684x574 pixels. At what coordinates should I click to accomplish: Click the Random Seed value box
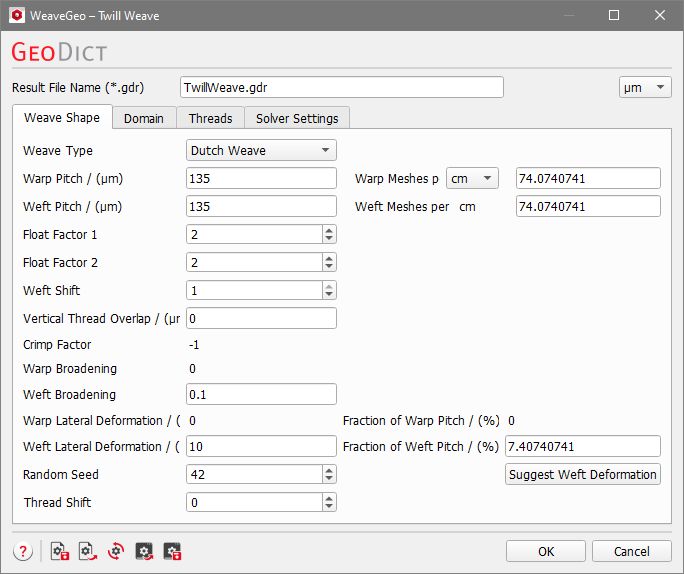click(254, 474)
